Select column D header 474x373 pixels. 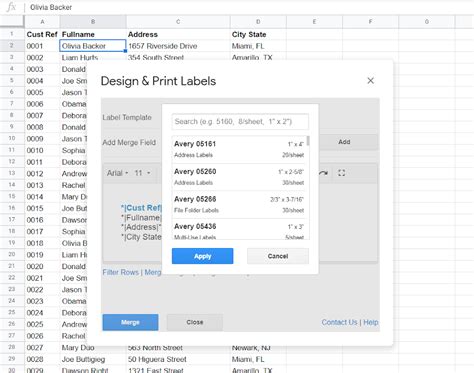258,22
